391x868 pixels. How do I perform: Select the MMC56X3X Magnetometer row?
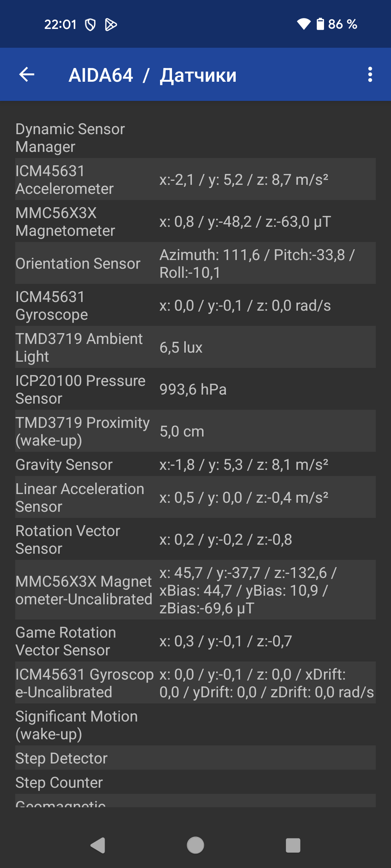point(195,221)
